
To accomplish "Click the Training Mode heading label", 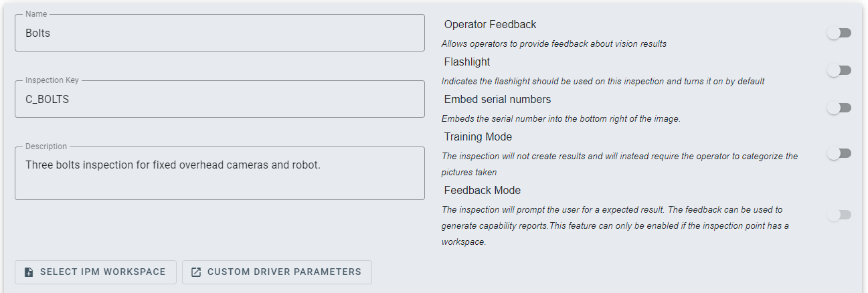I will (x=478, y=137).
